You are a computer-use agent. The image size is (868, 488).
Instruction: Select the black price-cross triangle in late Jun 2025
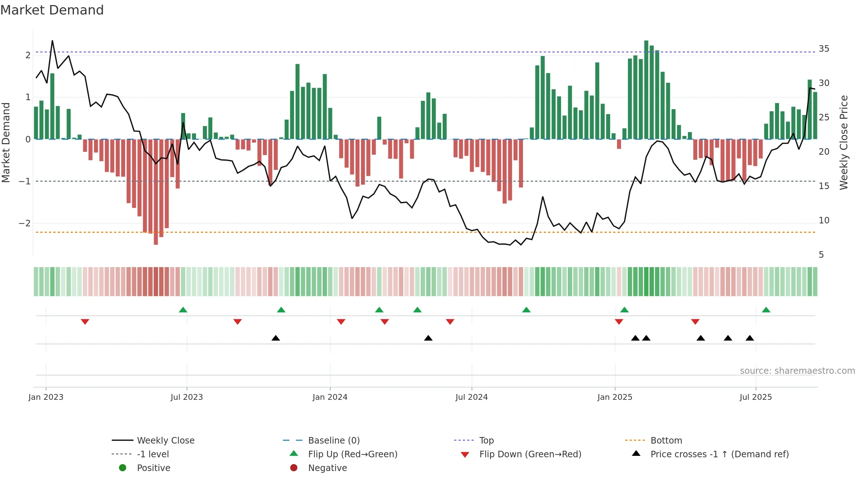point(750,338)
